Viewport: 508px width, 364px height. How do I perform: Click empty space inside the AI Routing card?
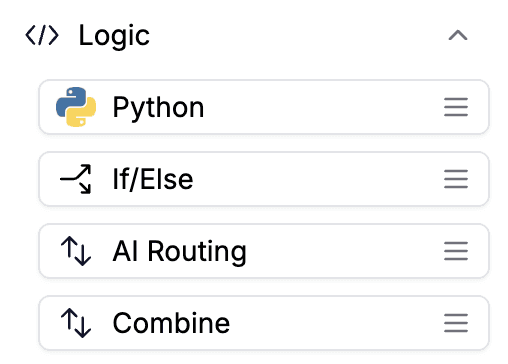[343, 251]
